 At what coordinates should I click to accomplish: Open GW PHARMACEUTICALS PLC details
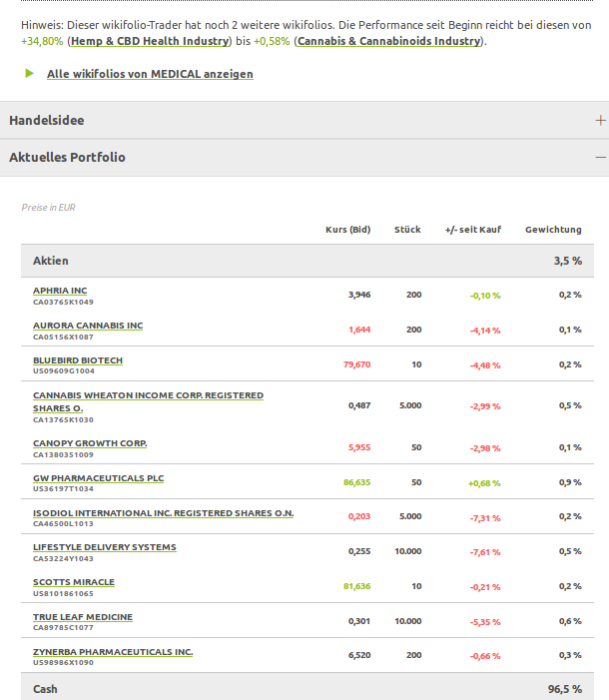pos(98,478)
